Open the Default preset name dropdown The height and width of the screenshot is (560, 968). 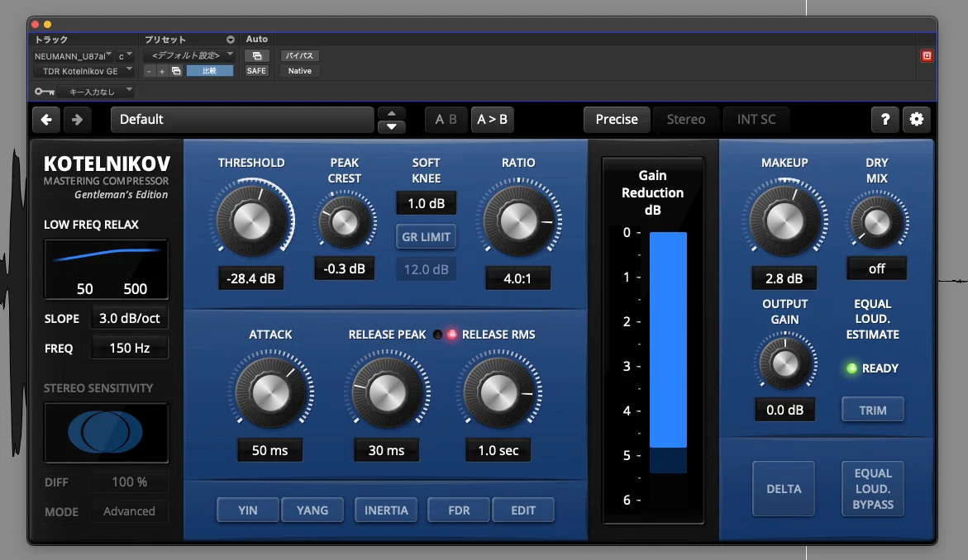tap(242, 120)
